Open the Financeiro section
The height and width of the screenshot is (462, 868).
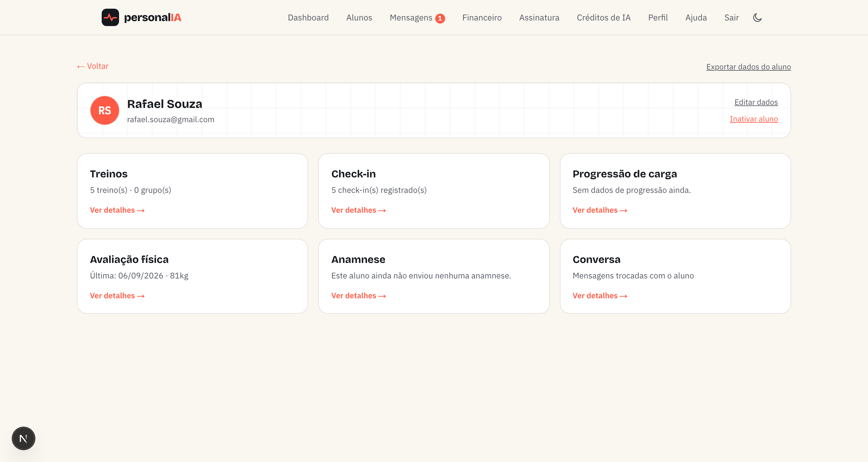click(x=481, y=18)
